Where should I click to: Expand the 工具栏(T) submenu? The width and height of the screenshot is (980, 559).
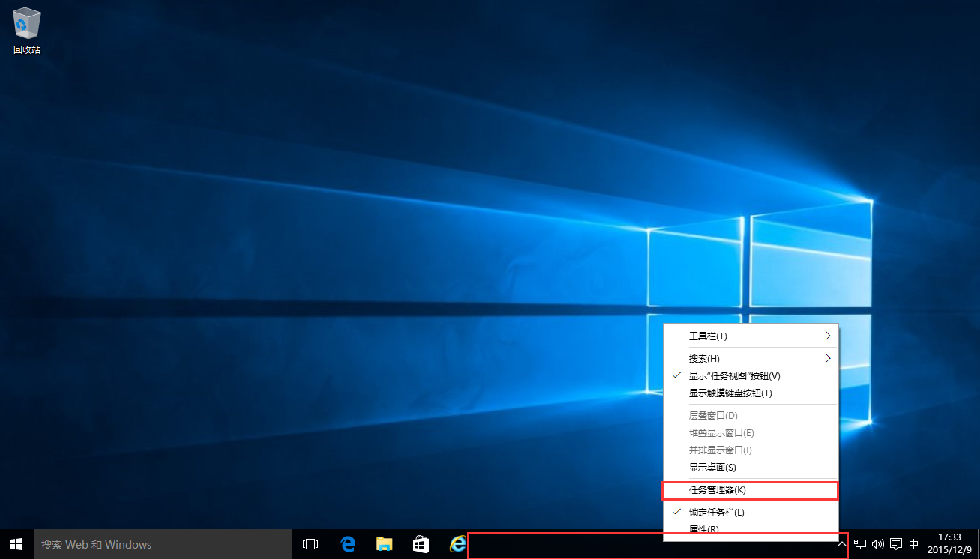click(751, 336)
